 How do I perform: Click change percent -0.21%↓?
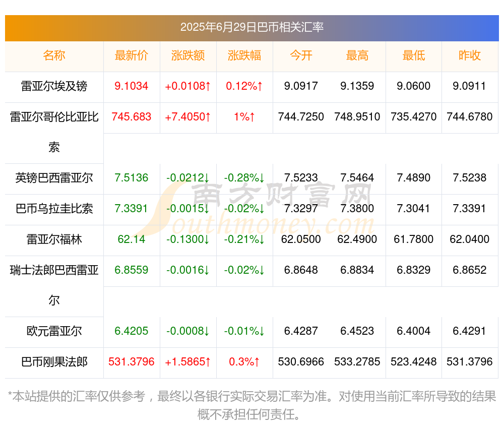(x=244, y=239)
